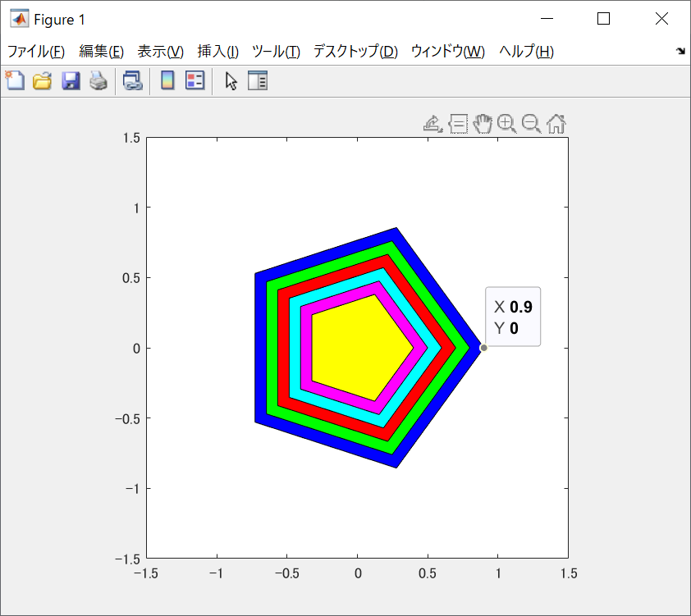Close the Figure 1 window
Screen dimensions: 691x616
pyautogui.click(x=661, y=19)
